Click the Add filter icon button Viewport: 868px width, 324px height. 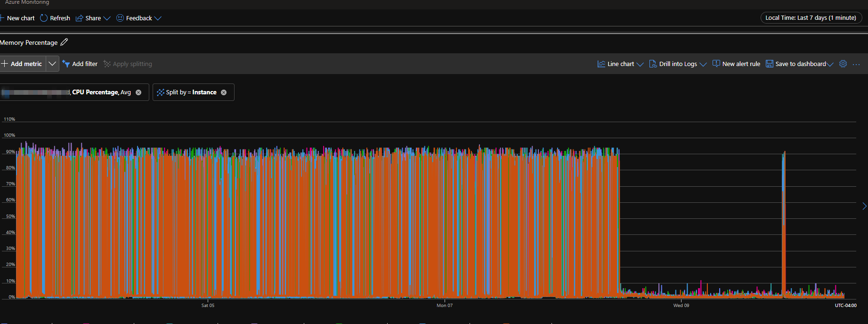(66, 64)
